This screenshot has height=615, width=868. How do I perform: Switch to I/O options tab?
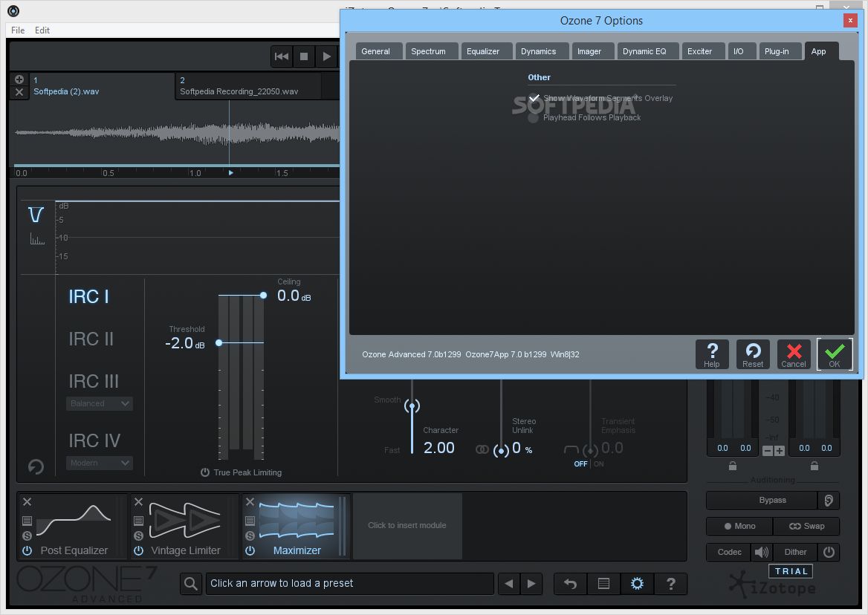(741, 51)
